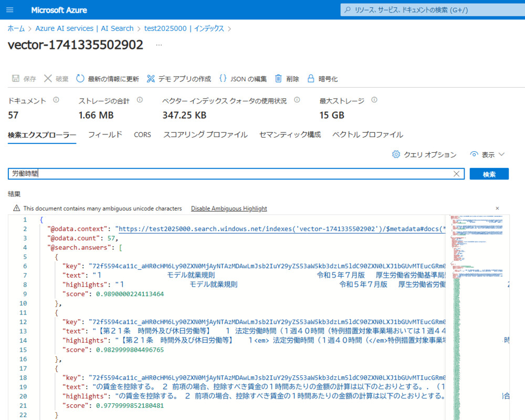Click info icon beside 最大ストレージ
The width and height of the screenshot is (525, 420).
pos(374,100)
